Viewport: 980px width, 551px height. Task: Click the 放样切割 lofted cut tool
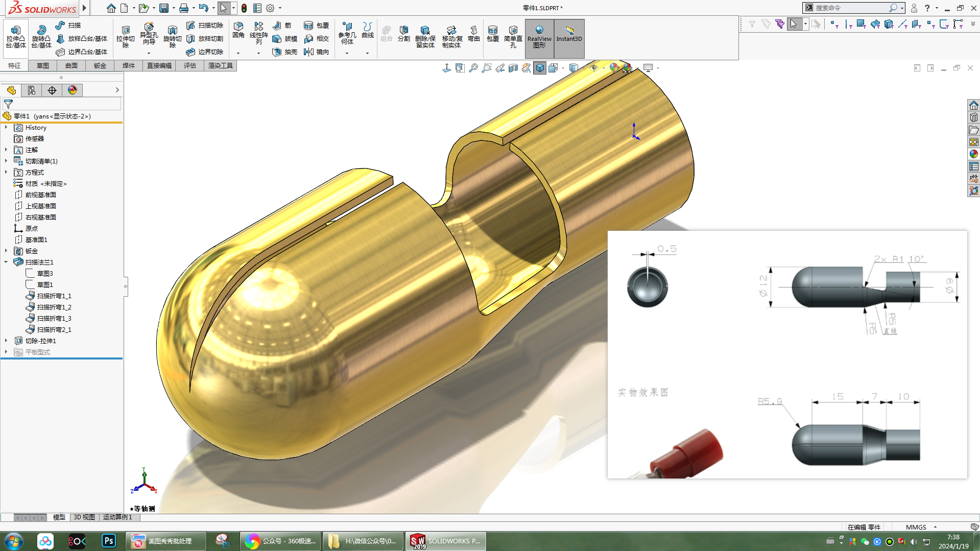pos(205,38)
